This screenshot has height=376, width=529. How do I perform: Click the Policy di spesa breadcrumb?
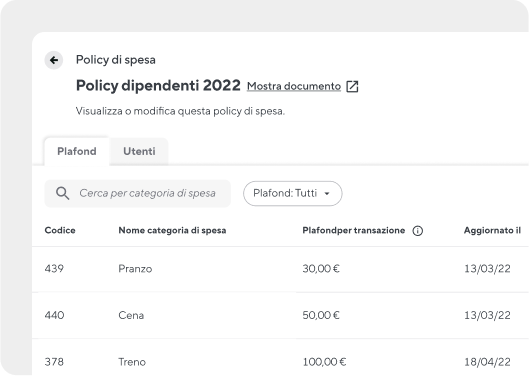[x=116, y=60]
